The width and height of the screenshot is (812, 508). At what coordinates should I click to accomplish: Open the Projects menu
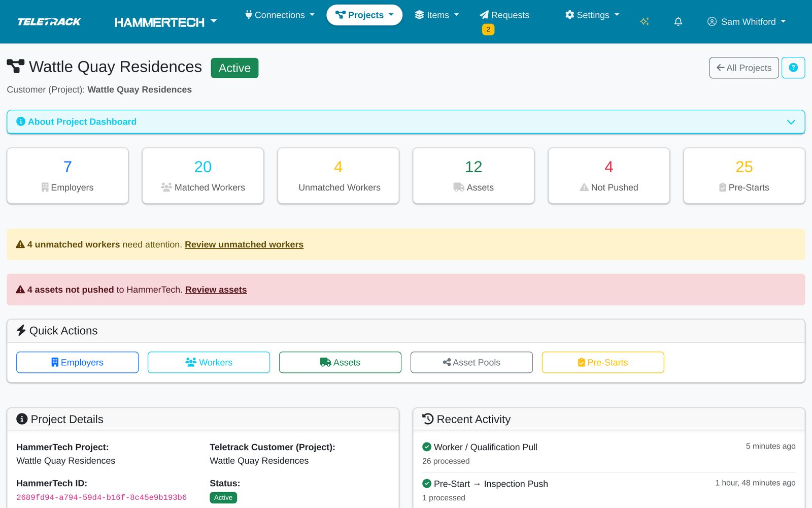coord(364,15)
